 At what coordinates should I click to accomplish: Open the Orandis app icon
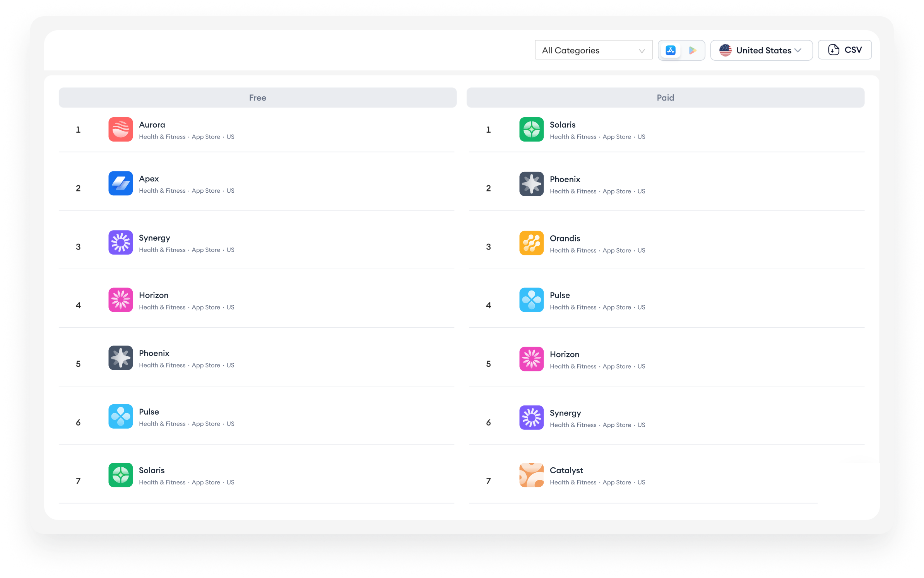pyautogui.click(x=531, y=243)
